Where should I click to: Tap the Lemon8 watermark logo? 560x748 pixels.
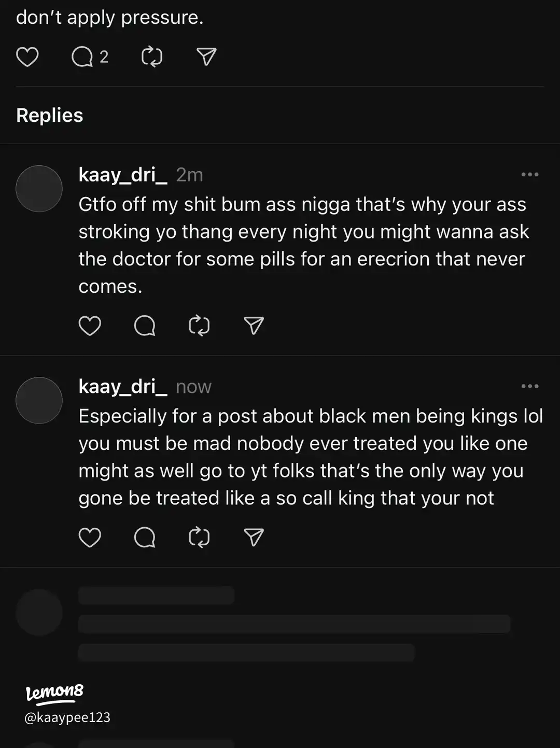pyautogui.click(x=54, y=693)
